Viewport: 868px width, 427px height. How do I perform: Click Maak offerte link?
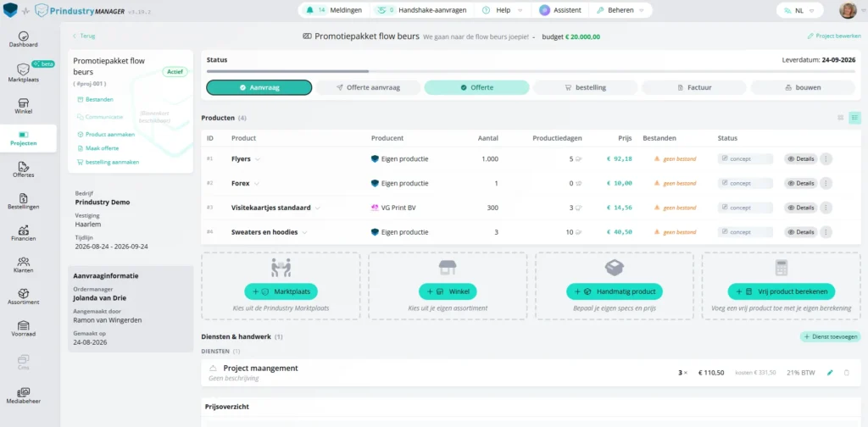click(x=98, y=148)
